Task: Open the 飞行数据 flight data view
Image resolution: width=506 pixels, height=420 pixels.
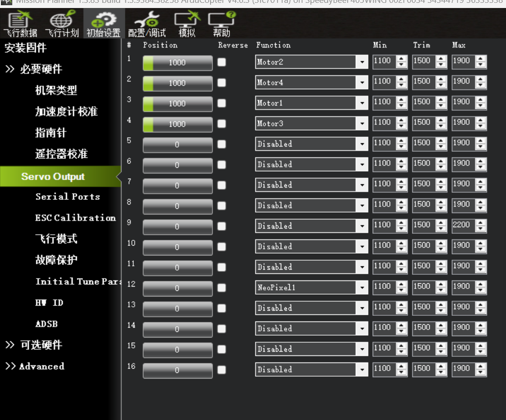Action: click(20, 24)
